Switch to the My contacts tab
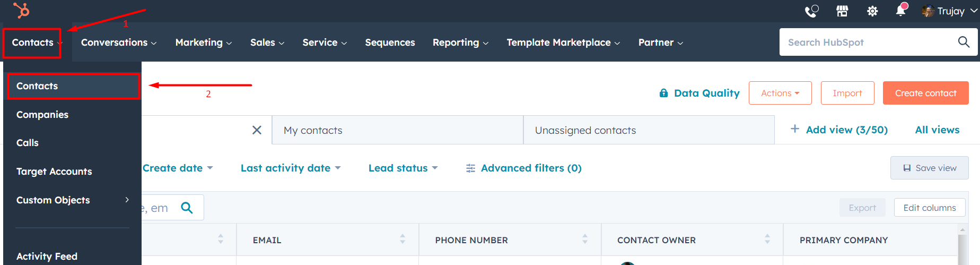 coord(398,130)
